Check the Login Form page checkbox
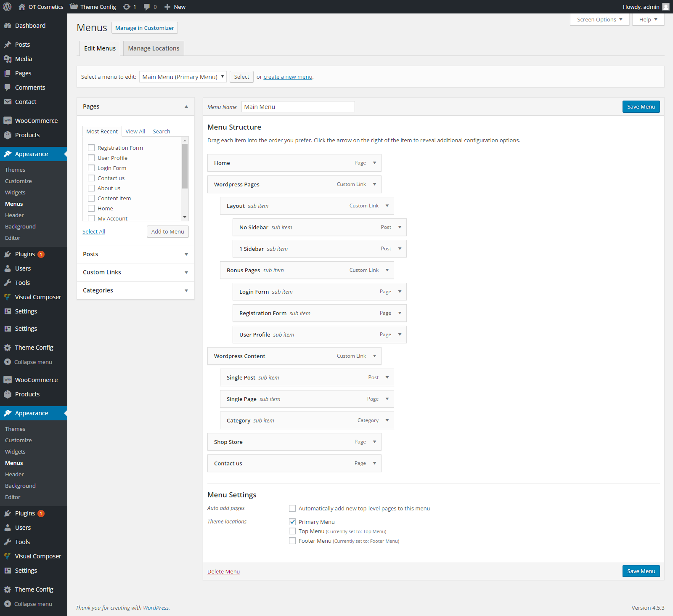The image size is (673, 616). 91,168
